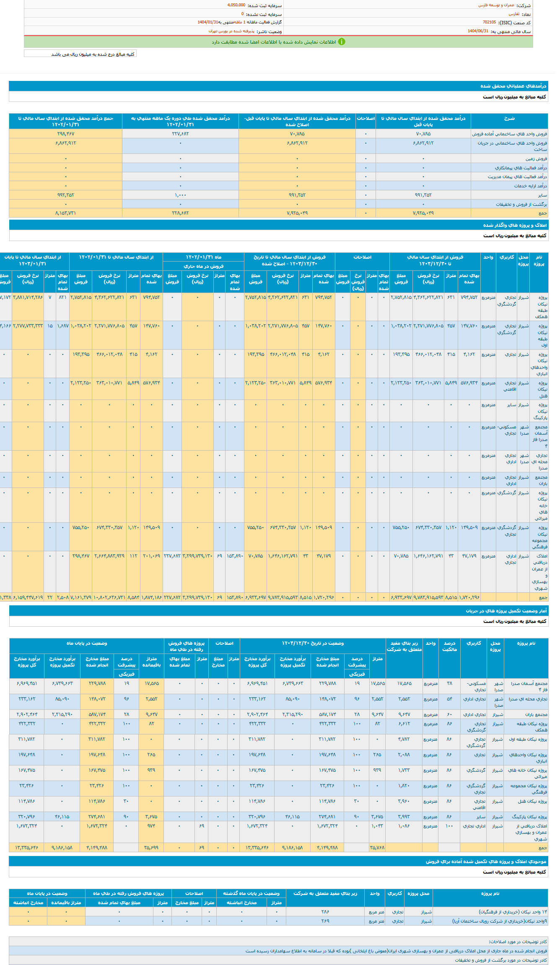The height and width of the screenshot is (965, 560).
Task: Click the green info icon in banner
Action: pos(342,42)
